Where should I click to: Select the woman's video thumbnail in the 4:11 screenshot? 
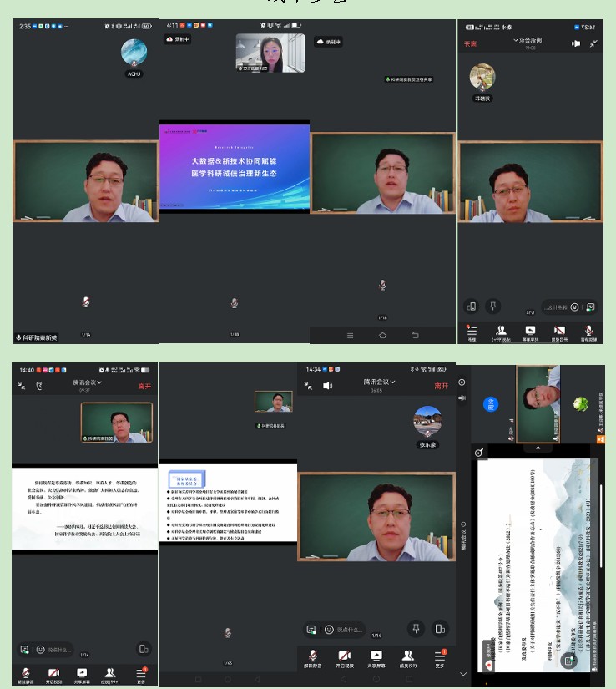click(x=270, y=53)
